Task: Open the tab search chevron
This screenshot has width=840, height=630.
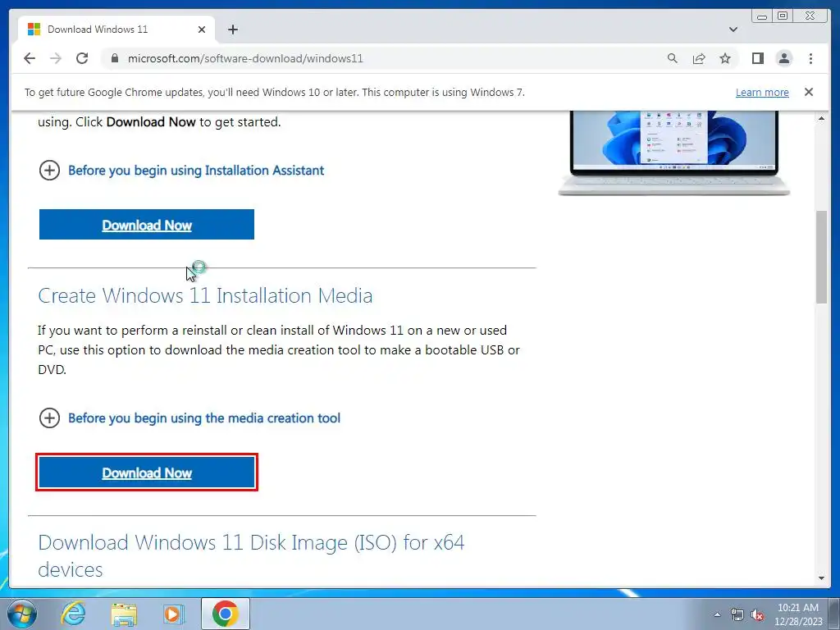Action: click(733, 30)
